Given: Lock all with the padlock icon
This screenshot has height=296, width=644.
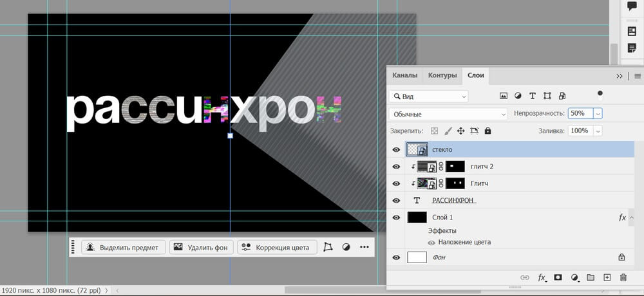Looking at the screenshot, I should click(x=488, y=131).
